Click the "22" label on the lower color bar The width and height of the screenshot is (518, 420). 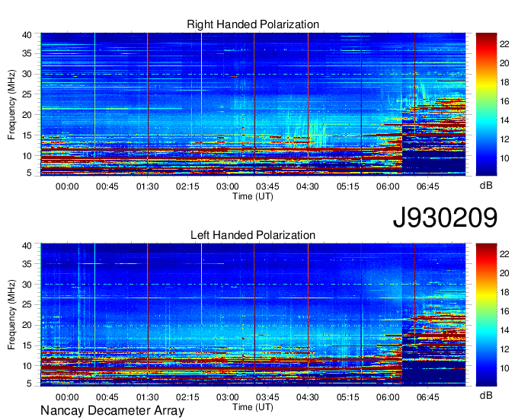504,254
